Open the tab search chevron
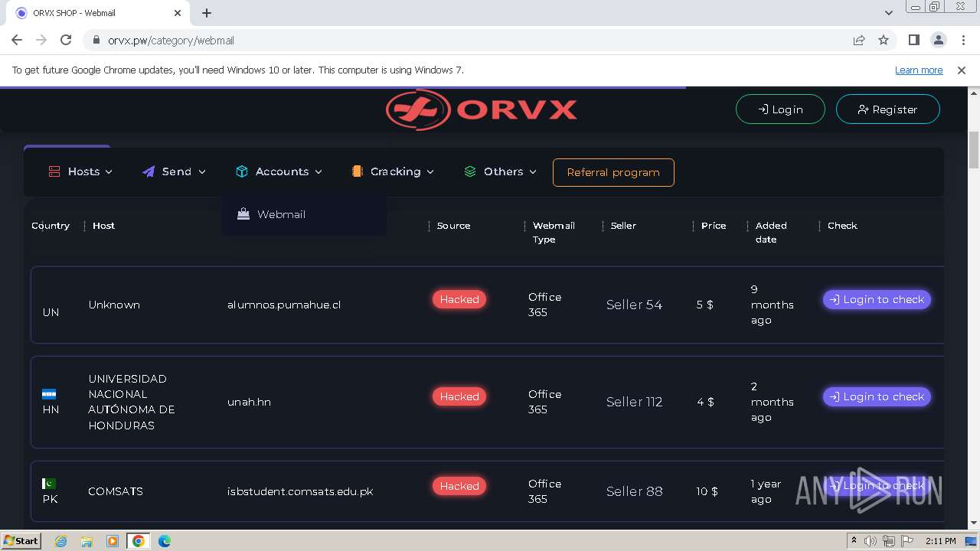 click(x=888, y=12)
